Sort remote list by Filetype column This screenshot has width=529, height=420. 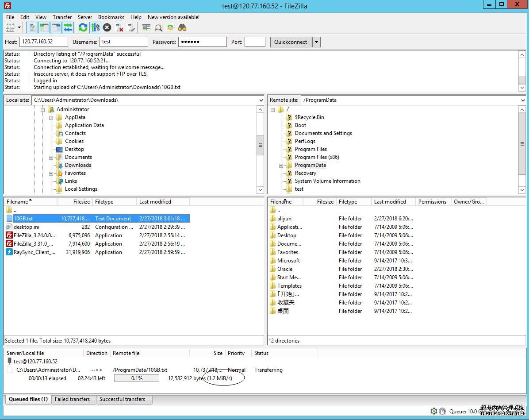pos(353,201)
